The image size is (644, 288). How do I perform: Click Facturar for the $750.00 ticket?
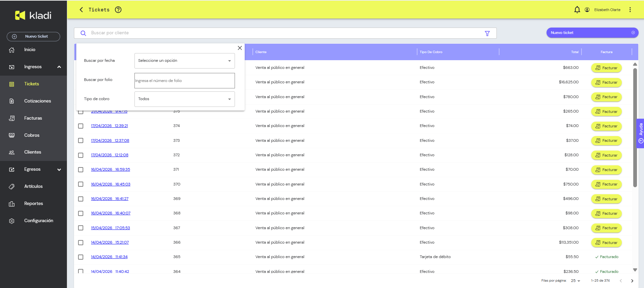(606, 184)
